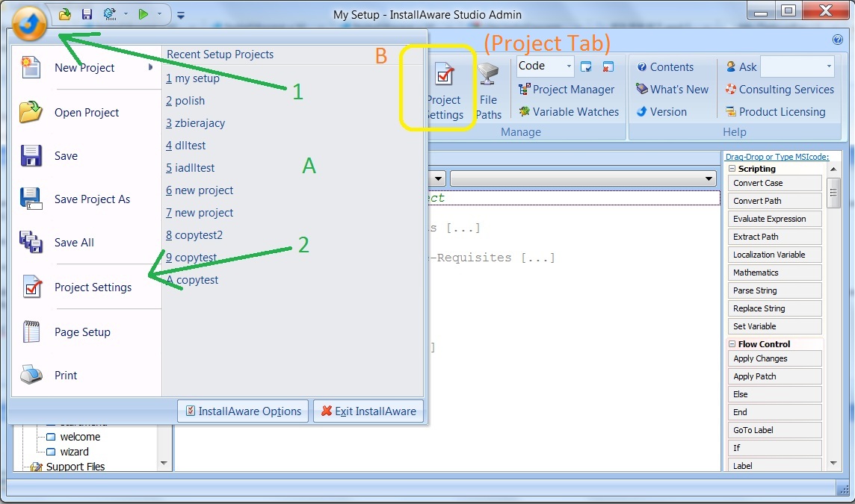Collapse the Scripting command group
Viewport: 855px width, 504px height.
coord(732,169)
